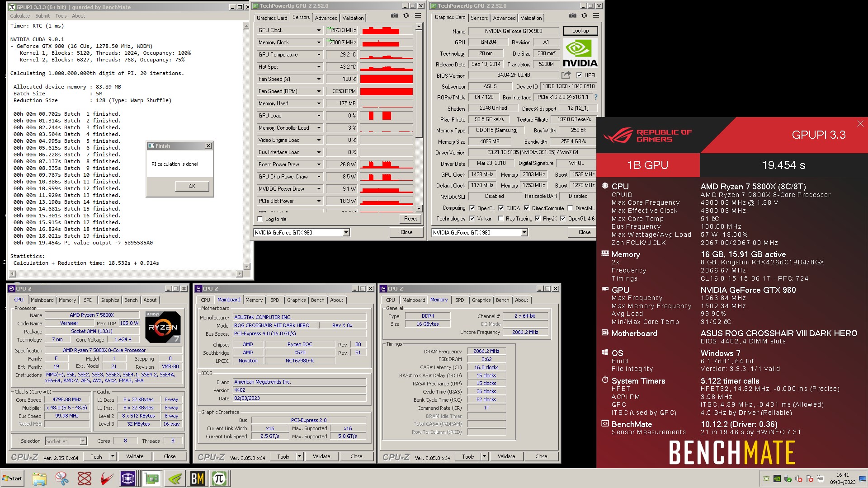This screenshot has width=868, height=488.
Task: Click the GPUPI log horizontal scrollbar
Action: point(126,274)
